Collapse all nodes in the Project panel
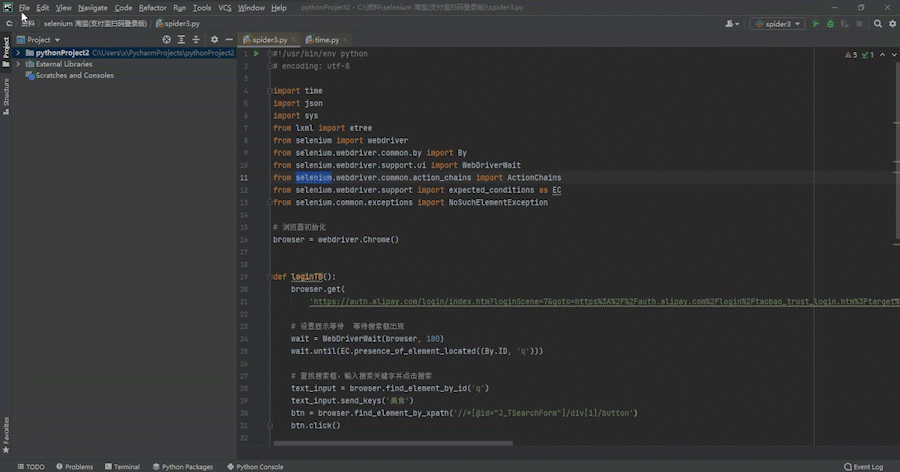Image resolution: width=900 pixels, height=472 pixels. pyautogui.click(x=196, y=40)
